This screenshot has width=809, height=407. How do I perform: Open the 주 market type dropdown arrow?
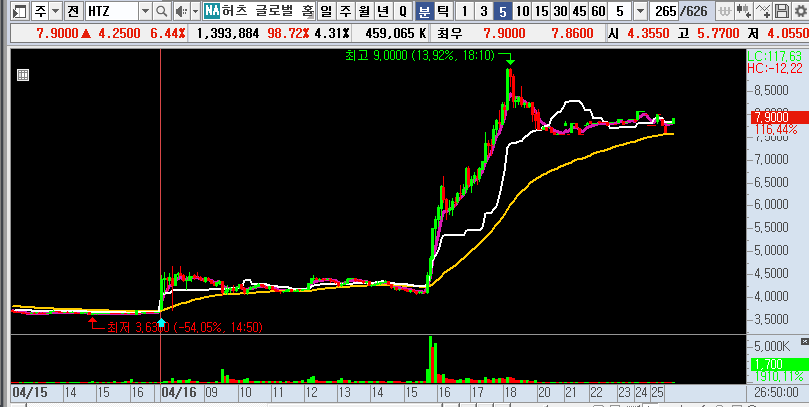56,11
